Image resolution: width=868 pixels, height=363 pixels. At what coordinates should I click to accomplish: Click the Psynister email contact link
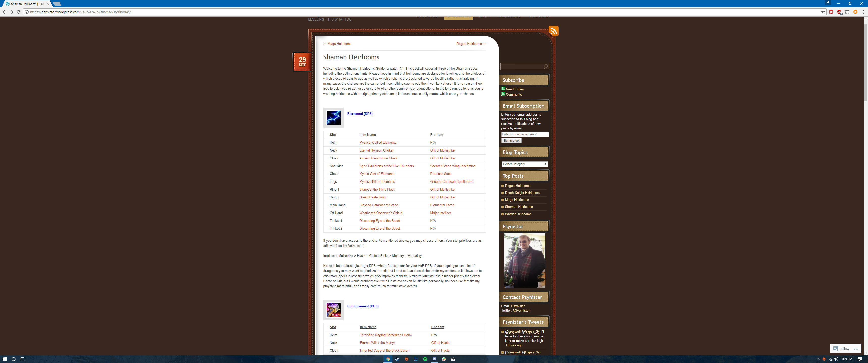click(x=518, y=306)
